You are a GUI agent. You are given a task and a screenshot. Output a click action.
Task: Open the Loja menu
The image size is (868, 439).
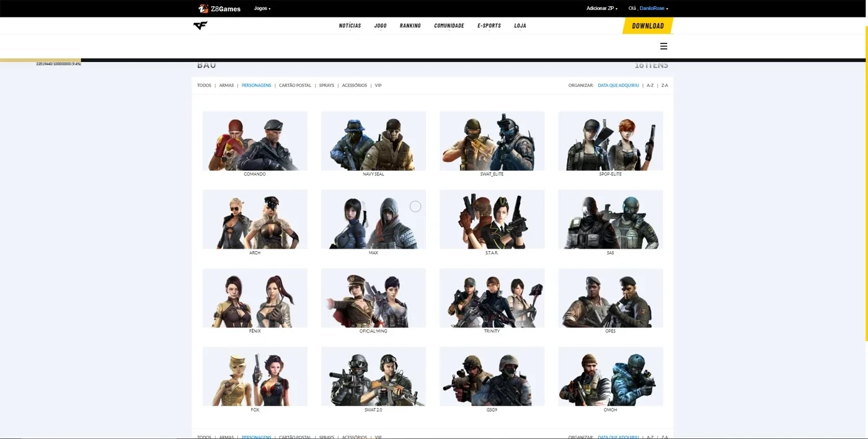point(520,26)
